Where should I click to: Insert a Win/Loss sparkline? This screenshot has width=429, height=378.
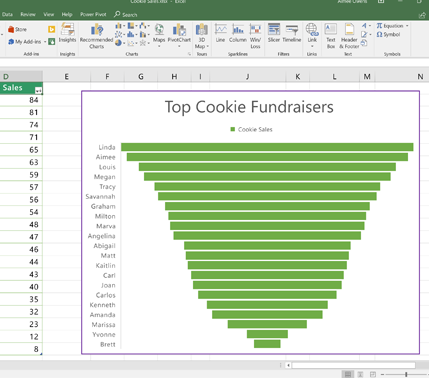[x=255, y=36]
